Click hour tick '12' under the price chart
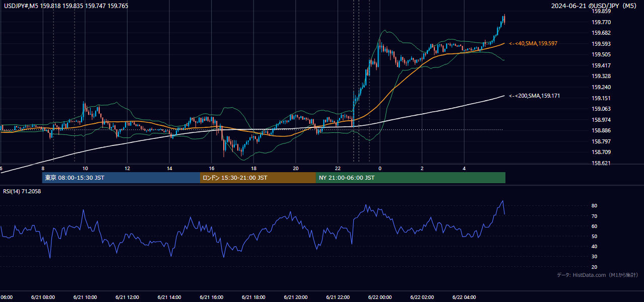This screenshot has height=302, width=644. coord(127,169)
